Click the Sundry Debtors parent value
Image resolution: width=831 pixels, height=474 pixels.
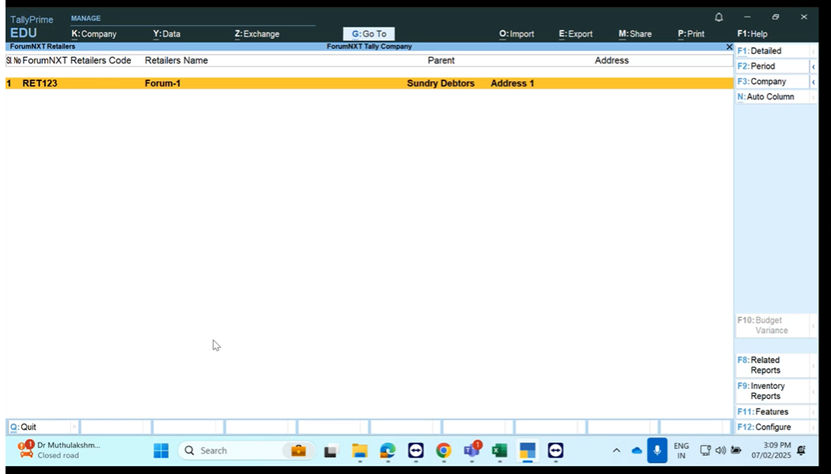[x=440, y=83]
